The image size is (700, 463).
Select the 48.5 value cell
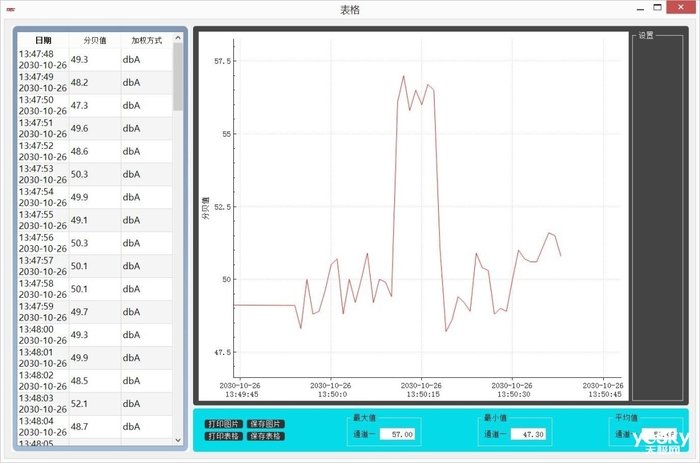(95, 381)
